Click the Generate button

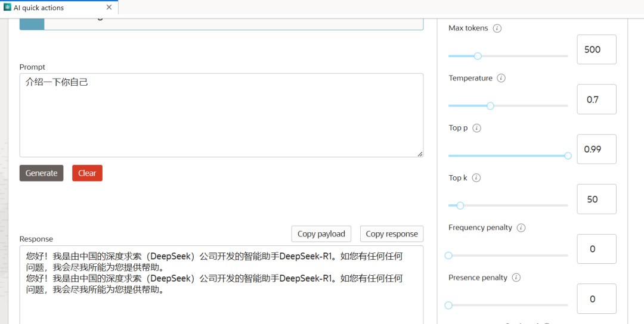coord(42,173)
